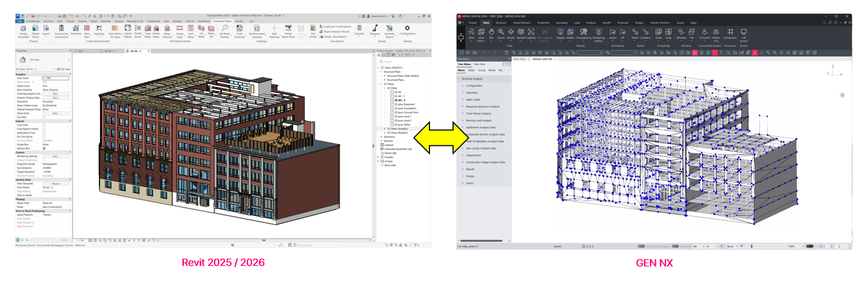Open Configurations gear in Revit ribbon

click(407, 30)
